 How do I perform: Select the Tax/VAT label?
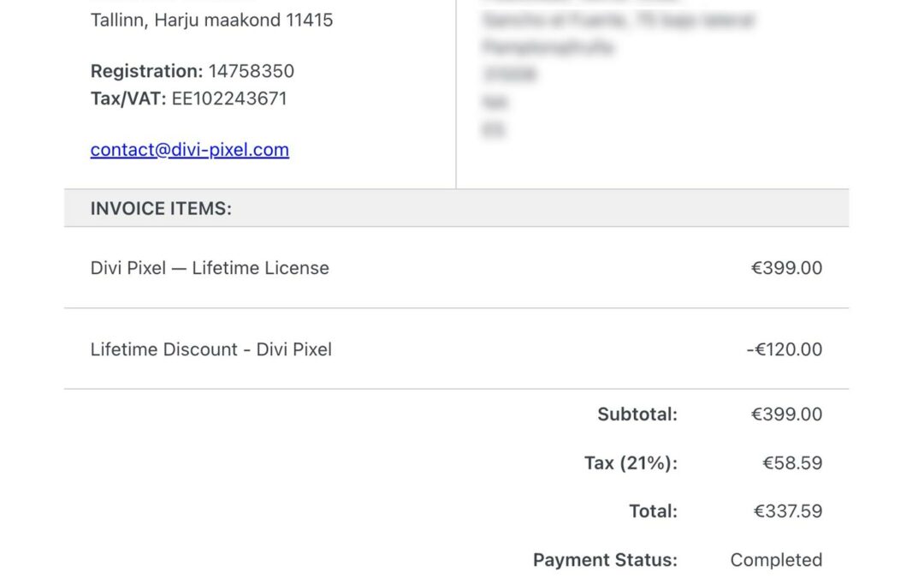click(128, 98)
